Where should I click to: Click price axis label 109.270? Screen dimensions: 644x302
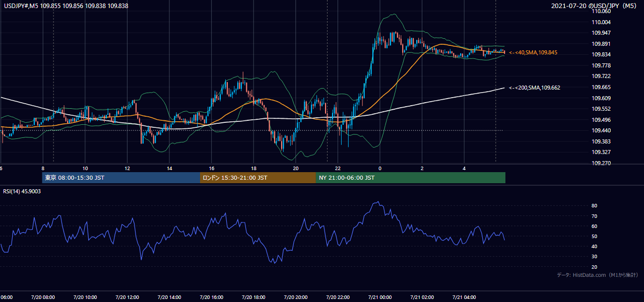click(x=602, y=163)
